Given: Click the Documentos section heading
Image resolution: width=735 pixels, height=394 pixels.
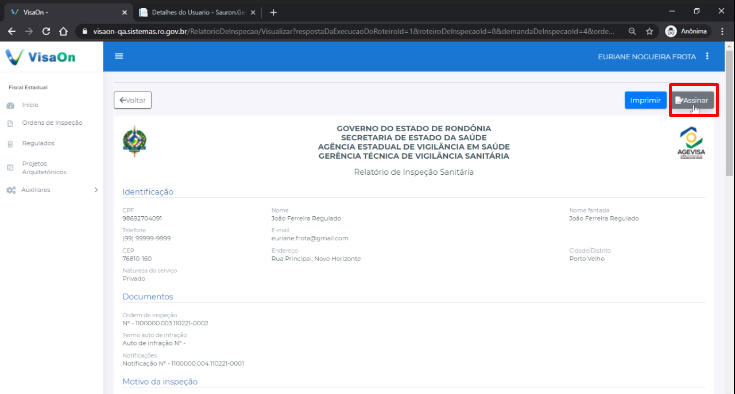Looking at the screenshot, I should pyautogui.click(x=148, y=297).
